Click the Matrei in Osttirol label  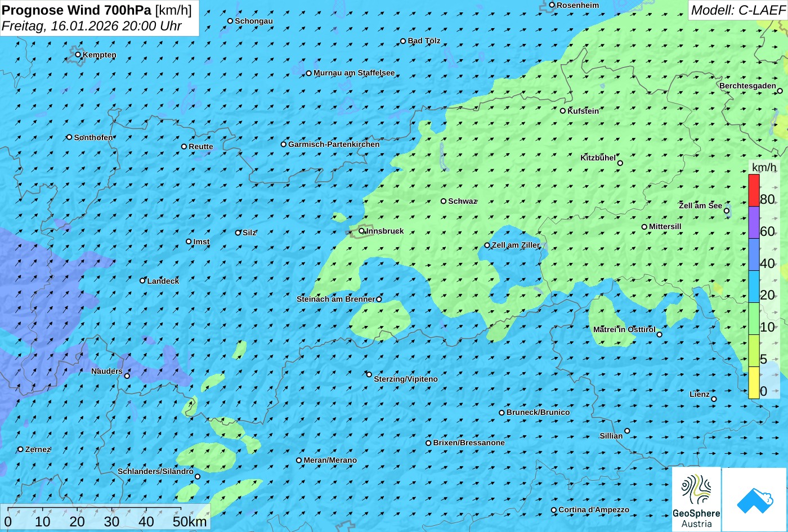[624, 329]
